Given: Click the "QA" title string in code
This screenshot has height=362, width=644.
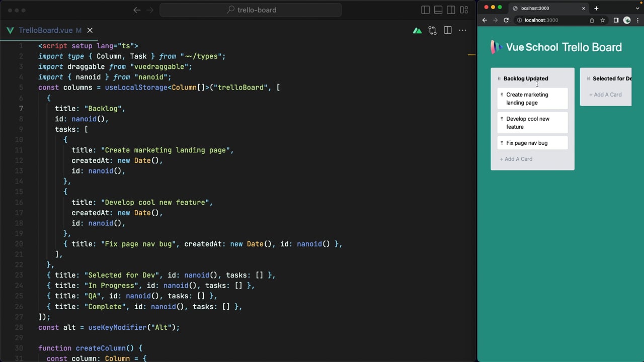Looking at the screenshot, I should (93, 296).
